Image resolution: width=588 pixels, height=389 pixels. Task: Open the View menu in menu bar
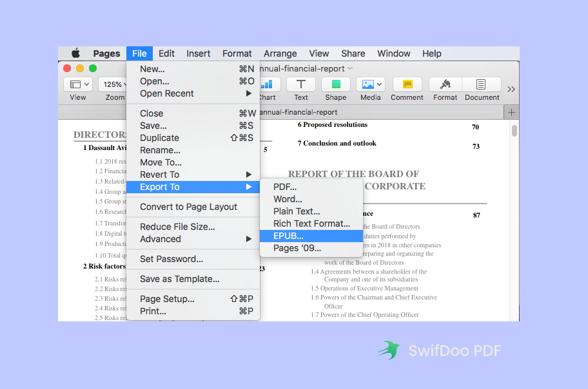pos(318,53)
